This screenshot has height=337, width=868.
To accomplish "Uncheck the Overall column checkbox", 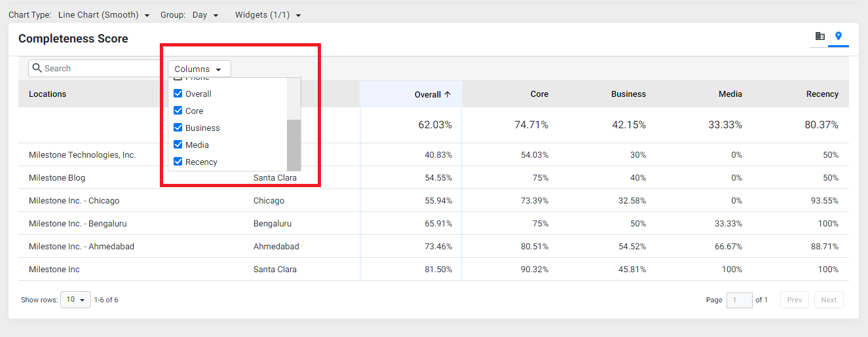I will point(178,94).
